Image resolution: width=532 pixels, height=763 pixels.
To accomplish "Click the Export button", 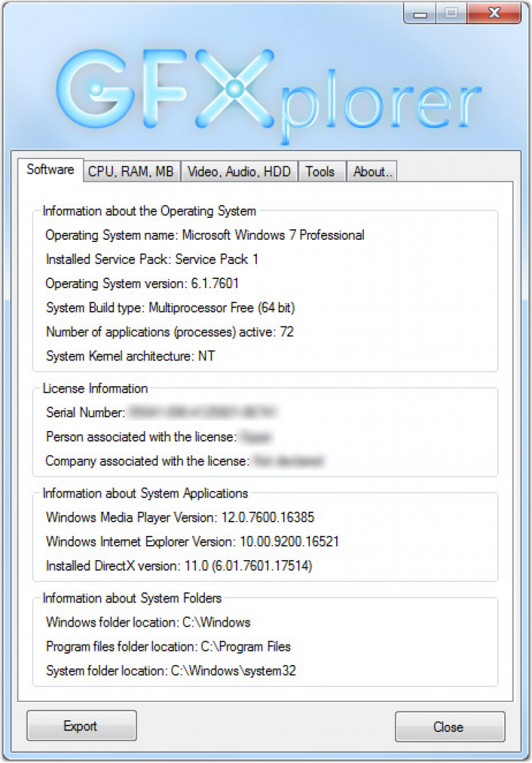I will pos(81,726).
